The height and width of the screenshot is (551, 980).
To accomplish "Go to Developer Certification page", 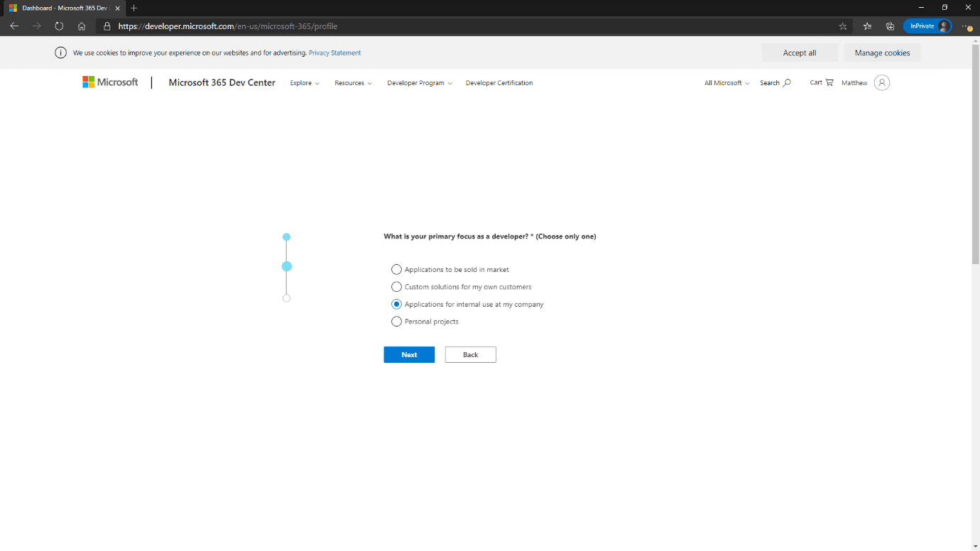I will pos(499,83).
